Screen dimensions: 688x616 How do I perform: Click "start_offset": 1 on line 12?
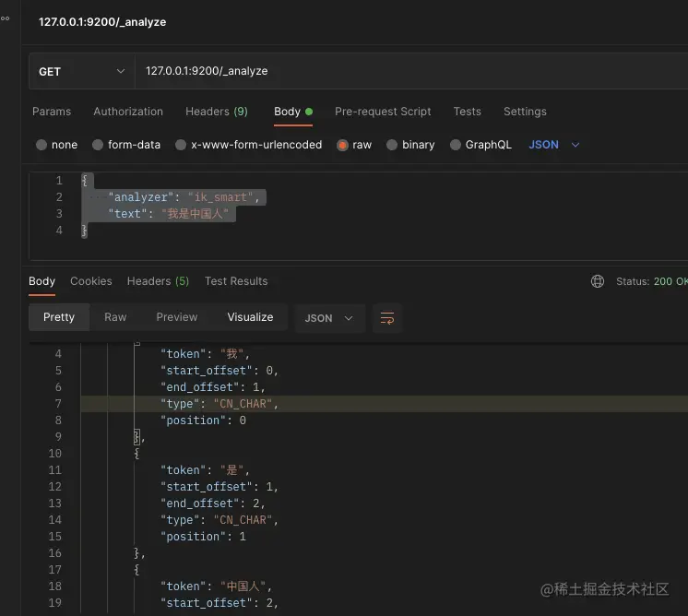pyautogui.click(x=219, y=487)
